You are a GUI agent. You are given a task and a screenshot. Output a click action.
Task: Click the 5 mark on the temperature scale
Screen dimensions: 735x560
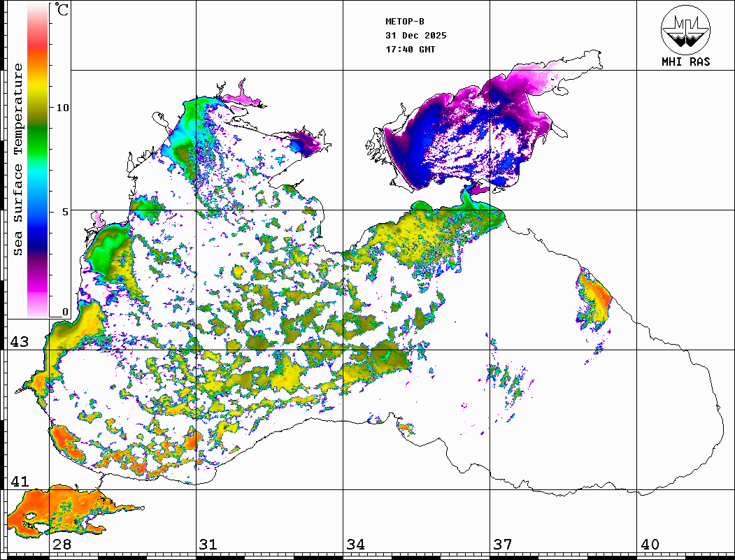[66, 210]
